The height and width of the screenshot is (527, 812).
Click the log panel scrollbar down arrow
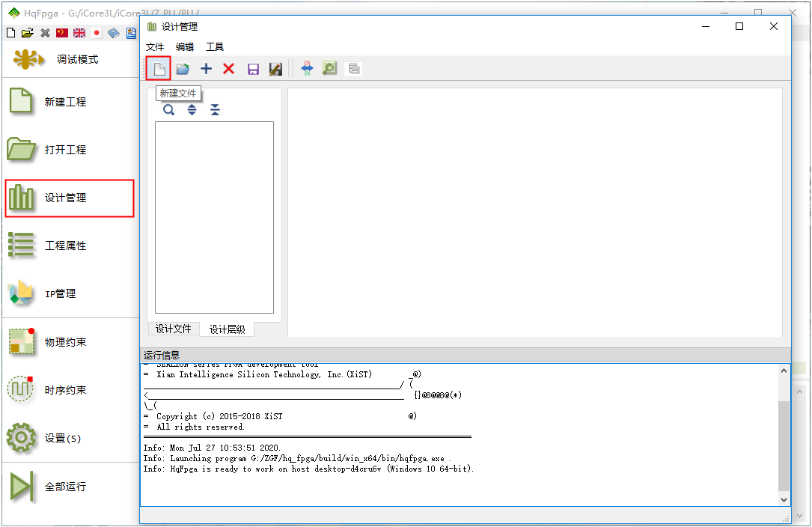tap(784, 499)
